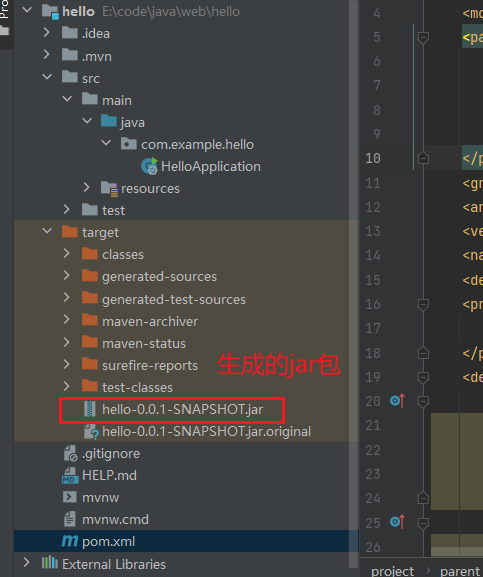Expand the surefire-reports folder
This screenshot has width=483, height=577.
coord(67,364)
